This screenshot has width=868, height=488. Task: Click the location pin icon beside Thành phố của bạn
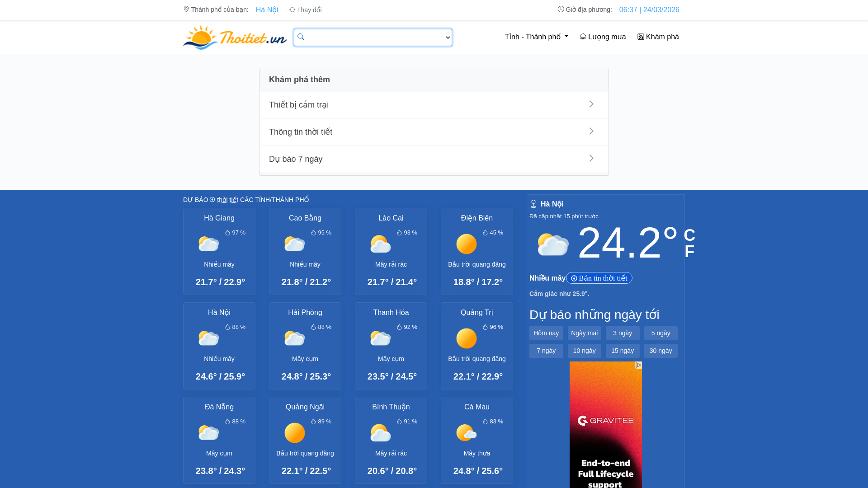point(186,9)
